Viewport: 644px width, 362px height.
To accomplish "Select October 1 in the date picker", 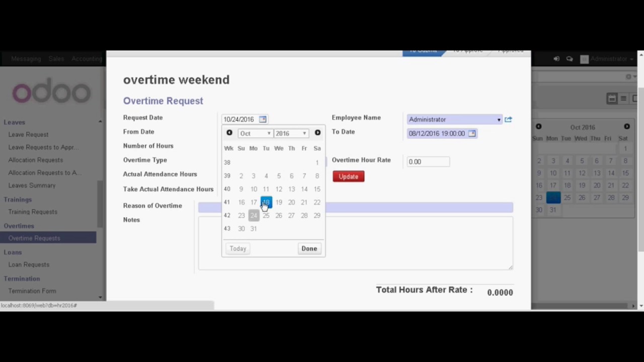I will coord(317,162).
